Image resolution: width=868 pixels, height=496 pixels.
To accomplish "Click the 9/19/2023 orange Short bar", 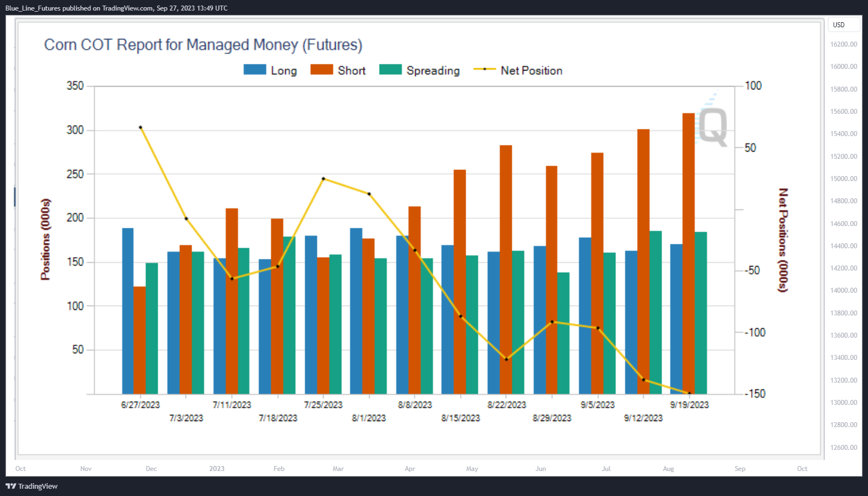I will pos(689,253).
